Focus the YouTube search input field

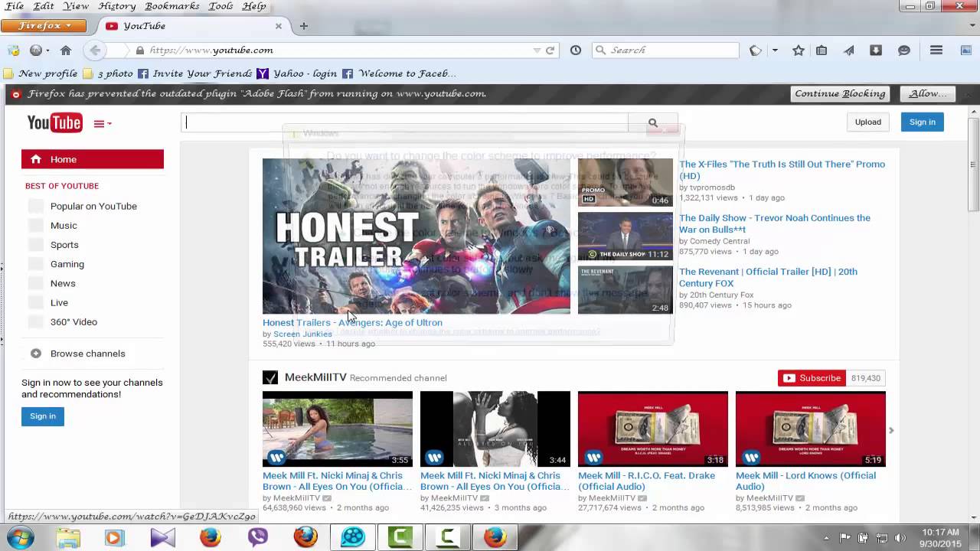pos(405,122)
